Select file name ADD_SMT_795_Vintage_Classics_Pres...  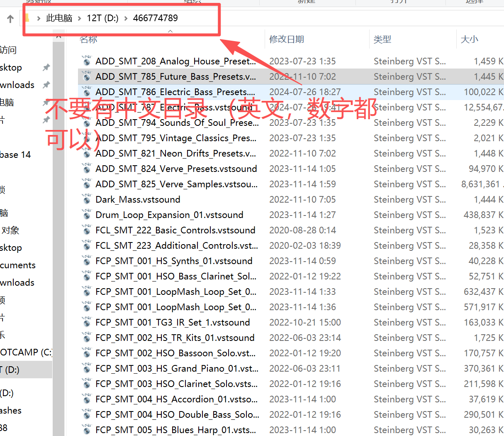176,138
